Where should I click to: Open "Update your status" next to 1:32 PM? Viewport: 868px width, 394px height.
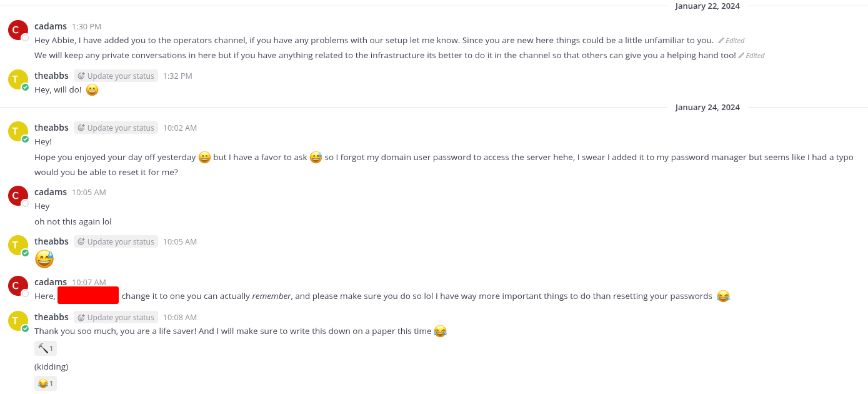[x=116, y=76]
